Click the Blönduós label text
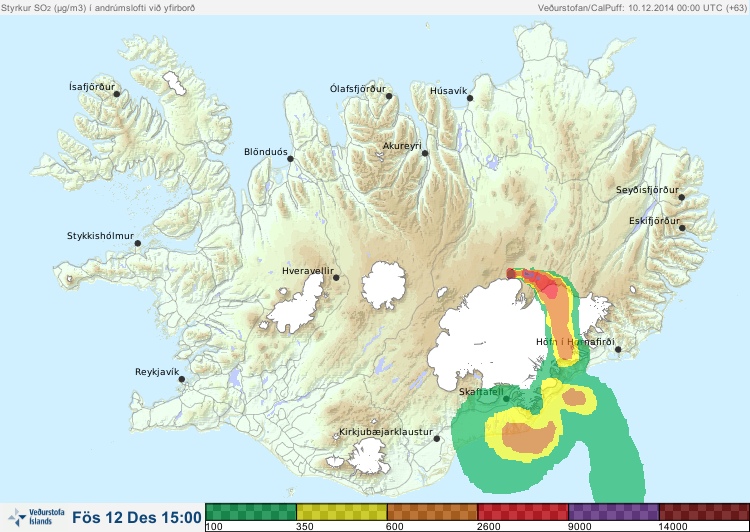 click(266, 152)
